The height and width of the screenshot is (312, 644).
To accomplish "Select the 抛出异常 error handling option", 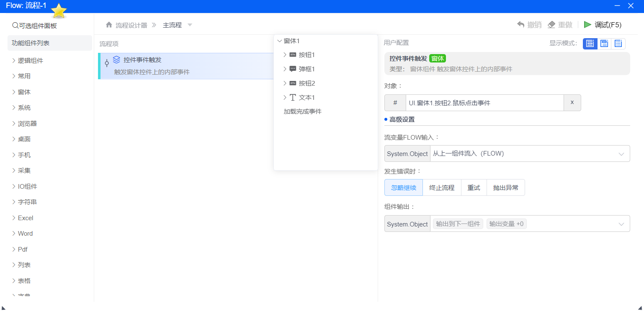I will point(505,187).
